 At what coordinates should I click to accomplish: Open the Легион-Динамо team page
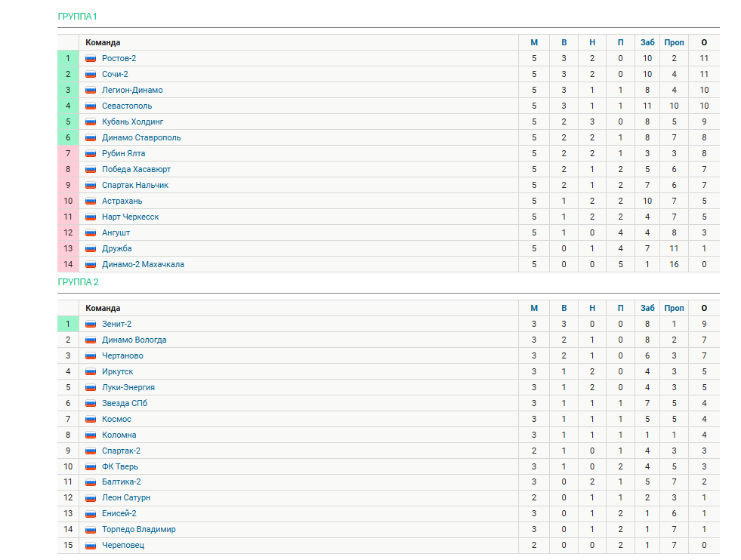132,90
